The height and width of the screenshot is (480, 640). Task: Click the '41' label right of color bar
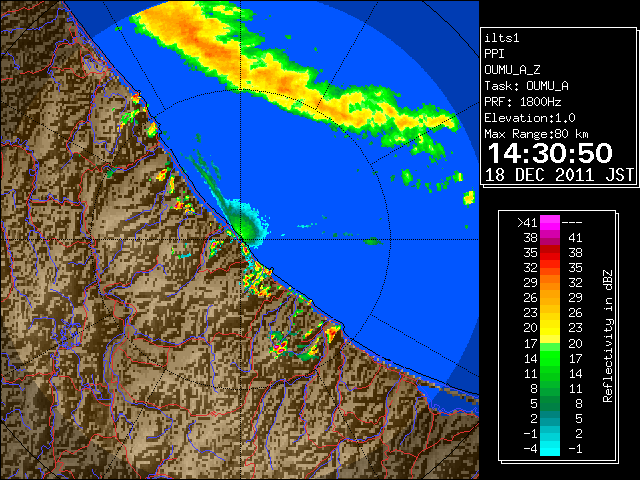tap(575, 238)
